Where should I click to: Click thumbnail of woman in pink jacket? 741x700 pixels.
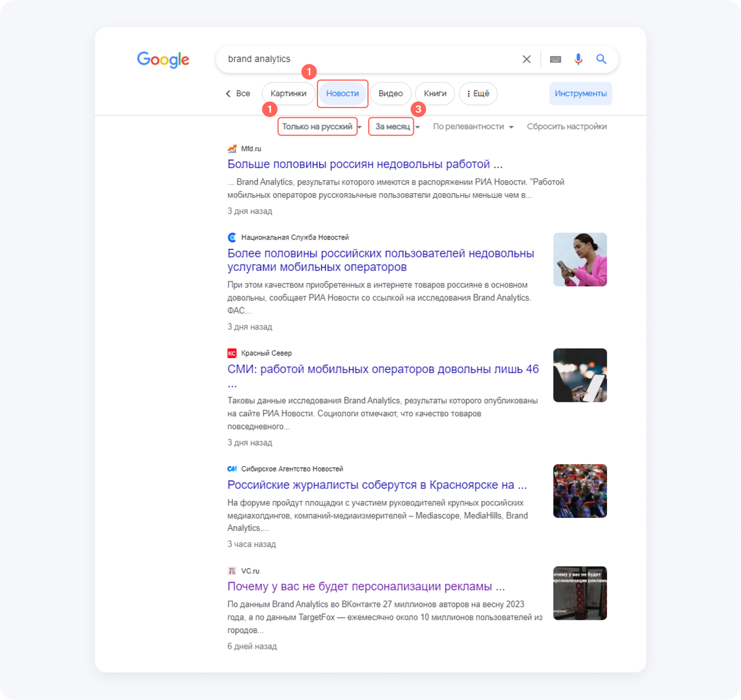point(580,260)
